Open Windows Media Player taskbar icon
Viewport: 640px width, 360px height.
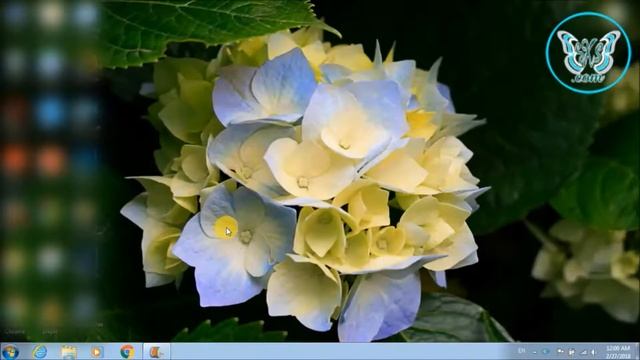(97, 351)
